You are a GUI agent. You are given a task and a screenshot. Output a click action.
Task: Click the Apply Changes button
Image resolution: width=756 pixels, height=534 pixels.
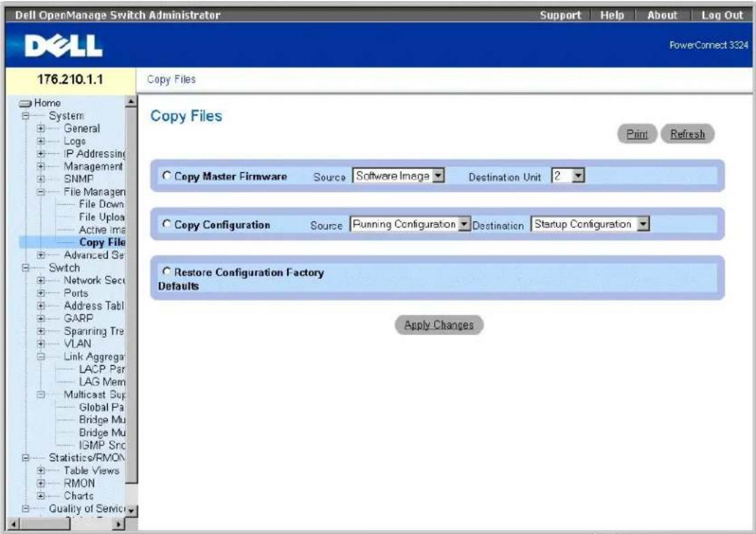point(439,325)
